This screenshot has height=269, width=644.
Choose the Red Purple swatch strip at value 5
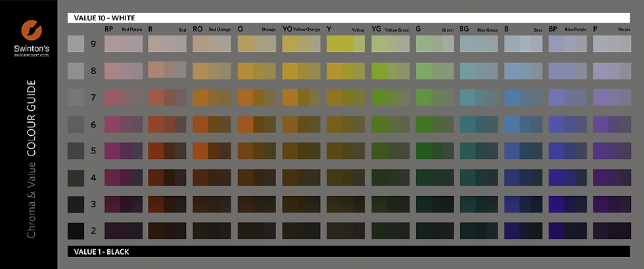pos(124,151)
